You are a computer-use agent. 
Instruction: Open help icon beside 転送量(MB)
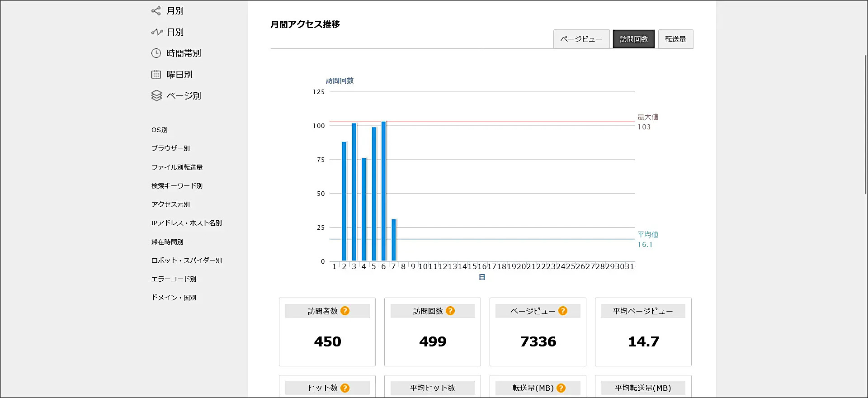pos(561,388)
